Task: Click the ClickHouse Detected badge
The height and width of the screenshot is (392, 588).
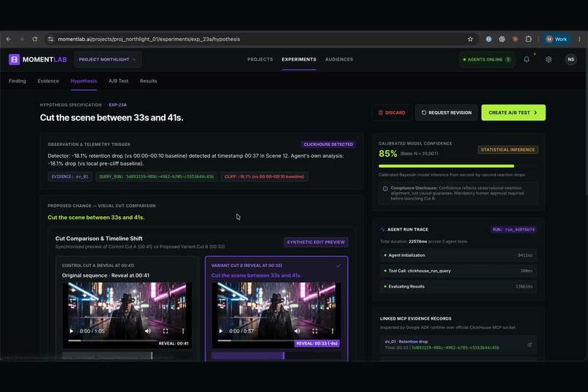Action: 328,144
